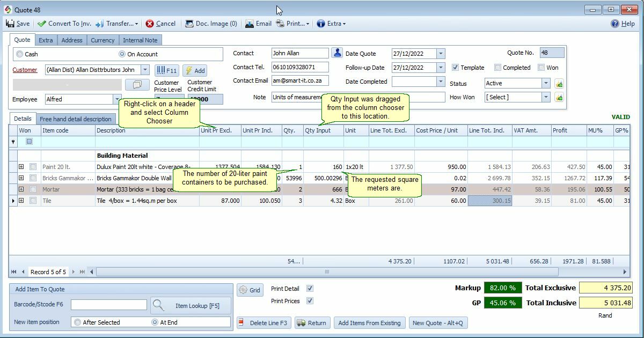Expand the Paint 20 lt detail row
The width and height of the screenshot is (644, 338).
(21, 167)
